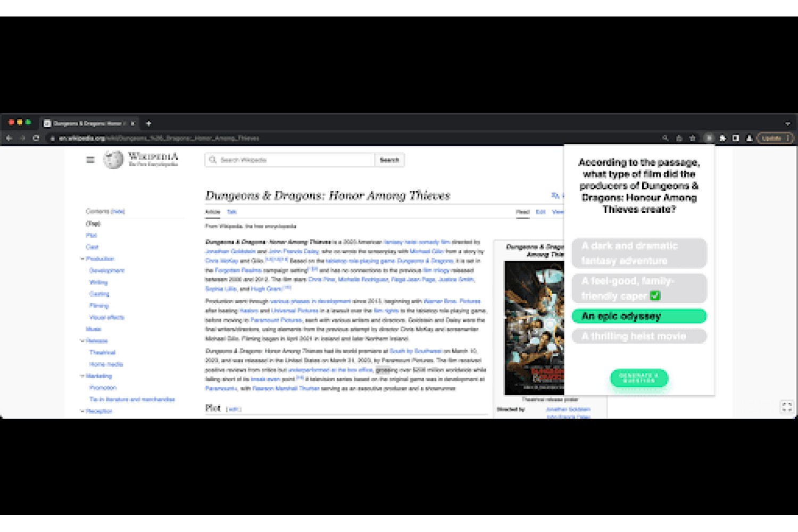Open Music in contents sidebar
Viewport: 798px width, 532px height.
[93, 329]
